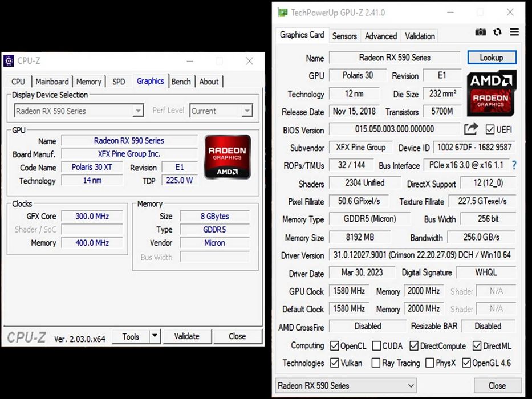Click the Memory Vendor Micron value in CPU-Z
This screenshot has width=532, height=399.
[214, 243]
